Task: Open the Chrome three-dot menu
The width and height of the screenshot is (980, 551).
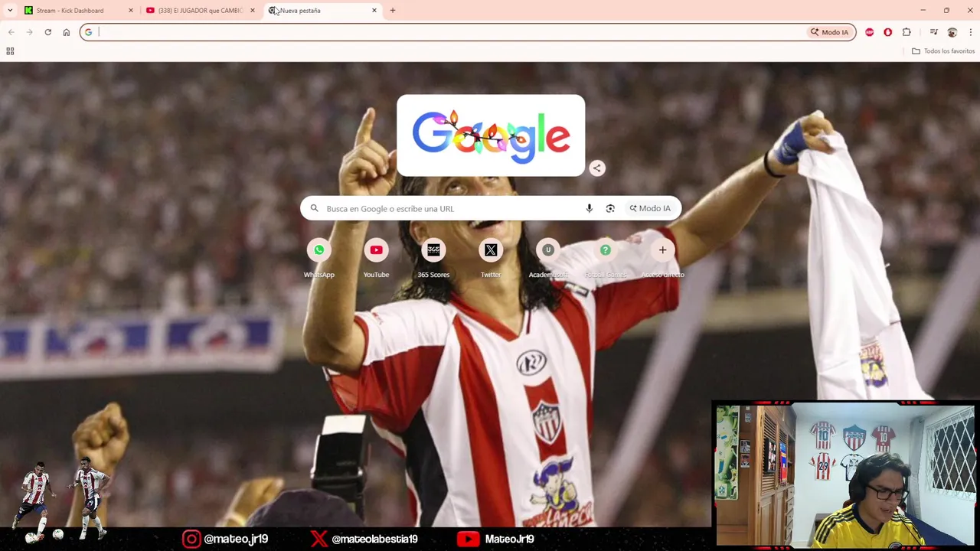Action: pos(970,32)
